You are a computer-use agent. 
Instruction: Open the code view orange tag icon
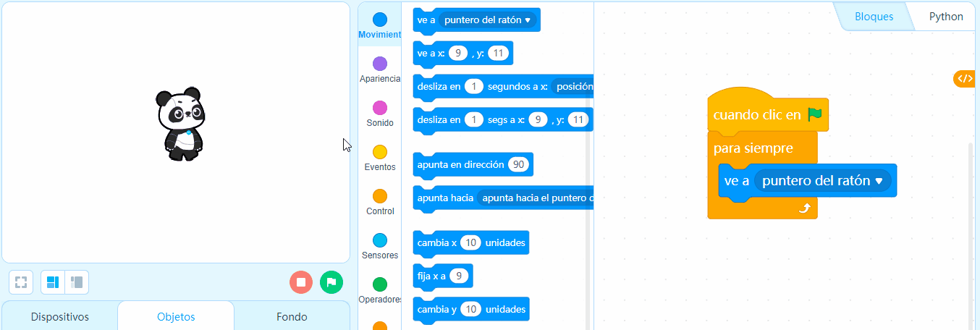[966, 79]
